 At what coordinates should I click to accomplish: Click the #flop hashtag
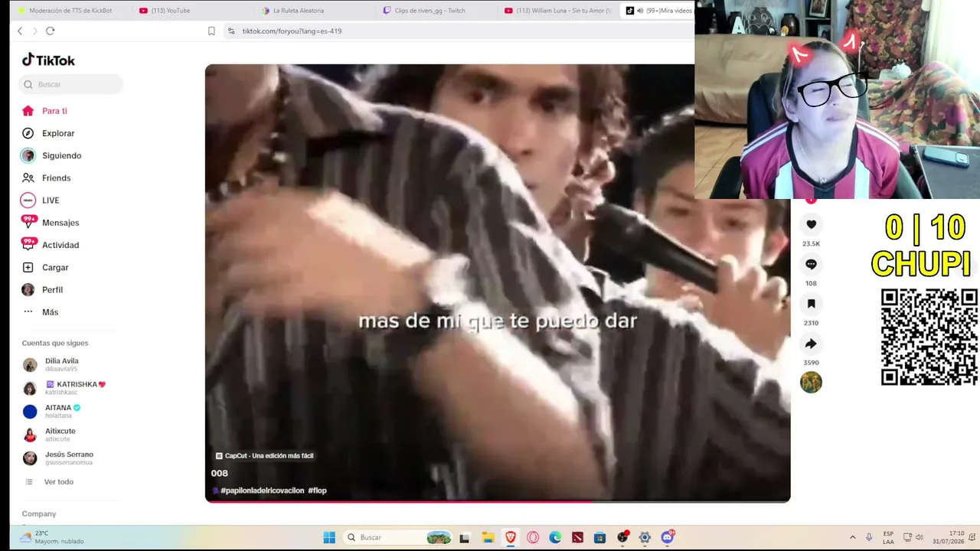coord(317,491)
